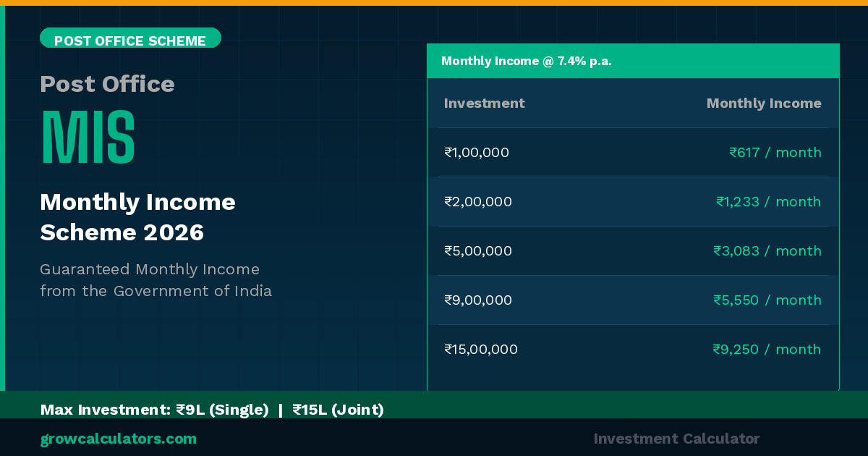Screen dimensions: 868x456
Task: Select the ₹2,00,000 investment amount
Action: [478, 202]
